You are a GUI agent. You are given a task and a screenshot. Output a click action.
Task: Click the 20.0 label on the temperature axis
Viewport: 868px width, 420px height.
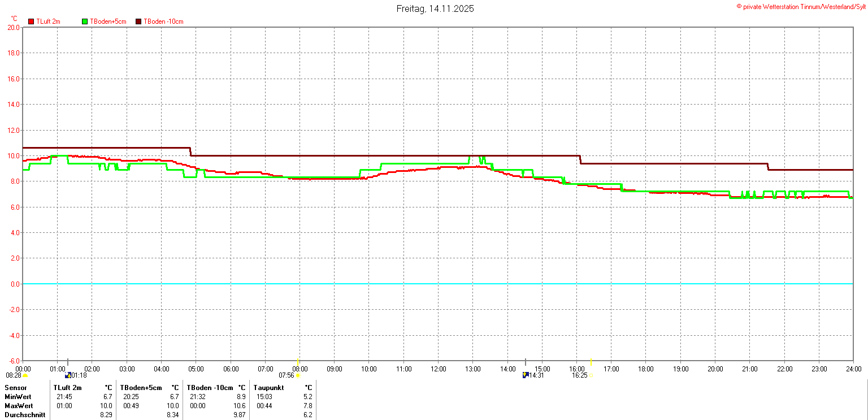[12, 27]
